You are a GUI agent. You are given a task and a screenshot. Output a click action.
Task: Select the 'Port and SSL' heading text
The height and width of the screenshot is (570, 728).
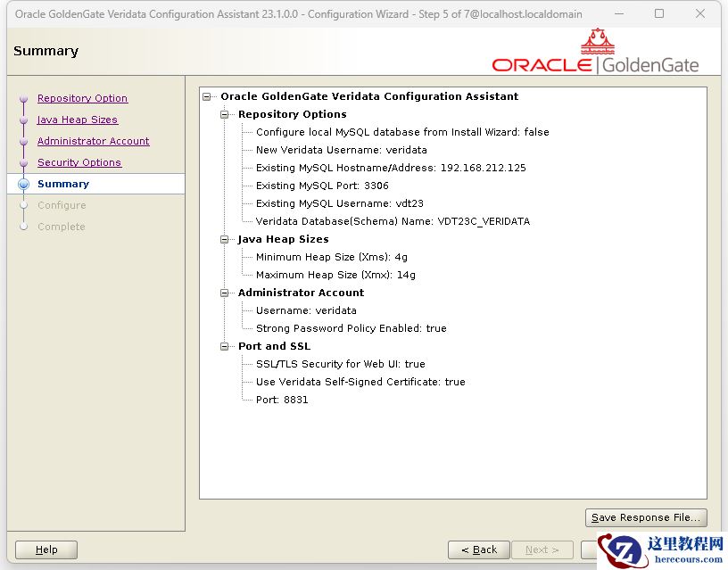[274, 346]
